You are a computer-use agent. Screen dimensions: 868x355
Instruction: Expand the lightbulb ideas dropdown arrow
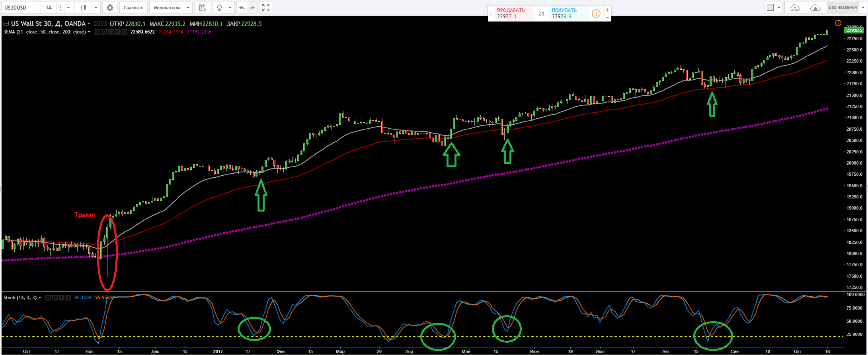[x=230, y=8]
